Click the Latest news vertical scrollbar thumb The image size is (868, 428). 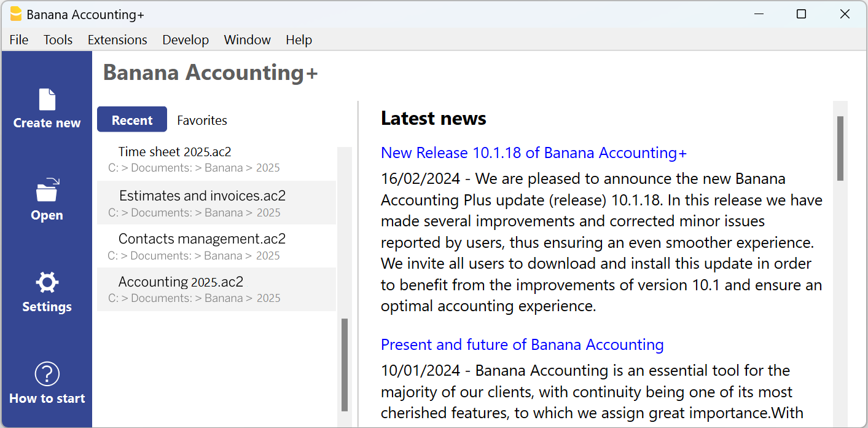[x=840, y=148]
